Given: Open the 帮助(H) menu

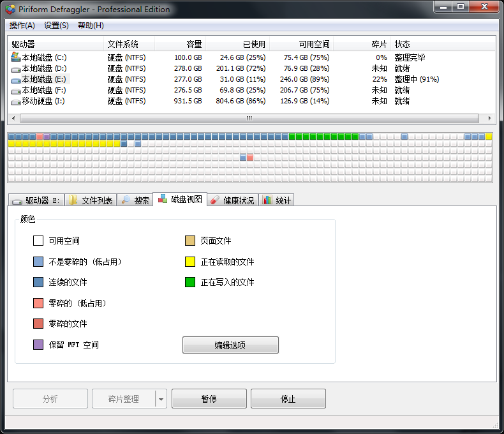Looking at the screenshot, I should [91, 26].
